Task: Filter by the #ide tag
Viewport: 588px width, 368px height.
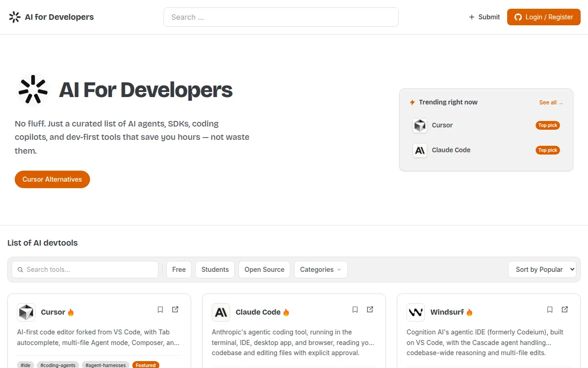Action: pyautogui.click(x=25, y=365)
